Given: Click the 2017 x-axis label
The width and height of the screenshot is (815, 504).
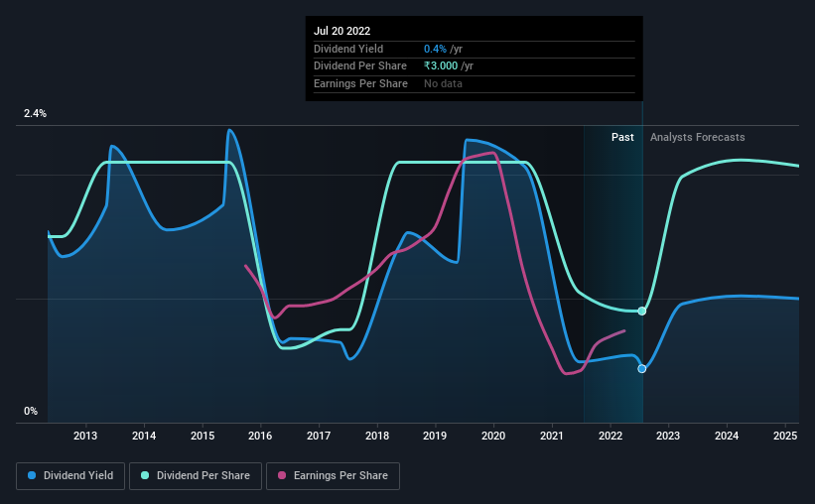Looking at the screenshot, I should [319, 436].
